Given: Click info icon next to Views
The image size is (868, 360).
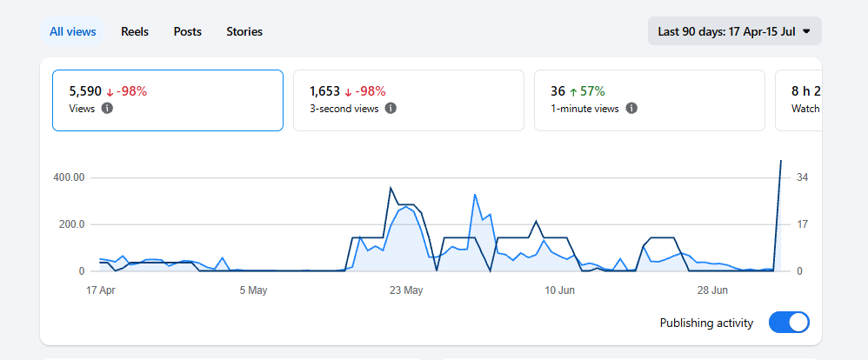Looking at the screenshot, I should point(107,109).
